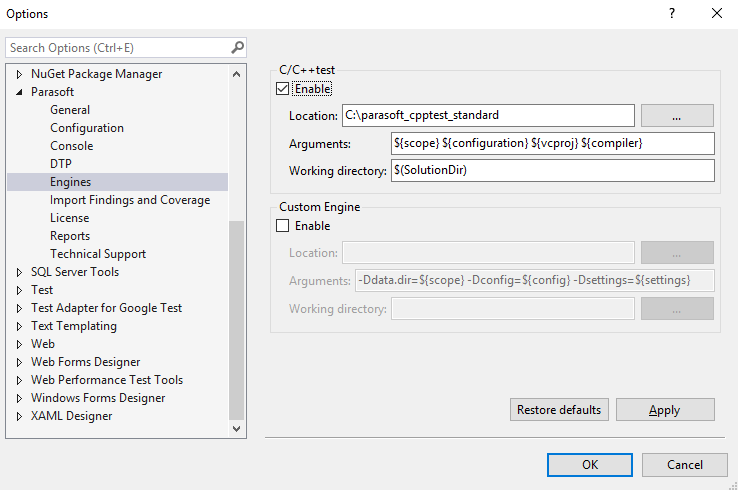Select the Reports page under Parasoft
Image resolution: width=738 pixels, height=490 pixels.
click(70, 236)
